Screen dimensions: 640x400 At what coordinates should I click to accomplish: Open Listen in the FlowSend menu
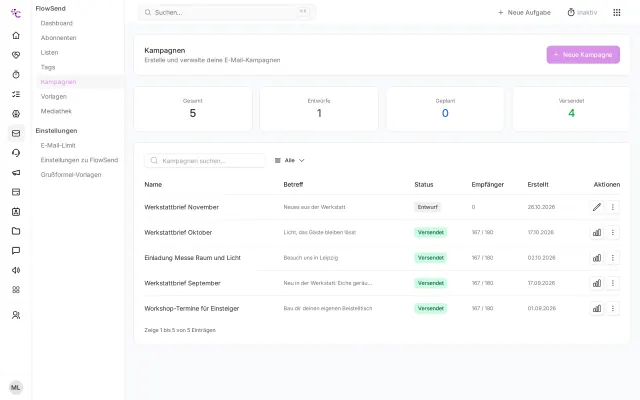(49, 53)
